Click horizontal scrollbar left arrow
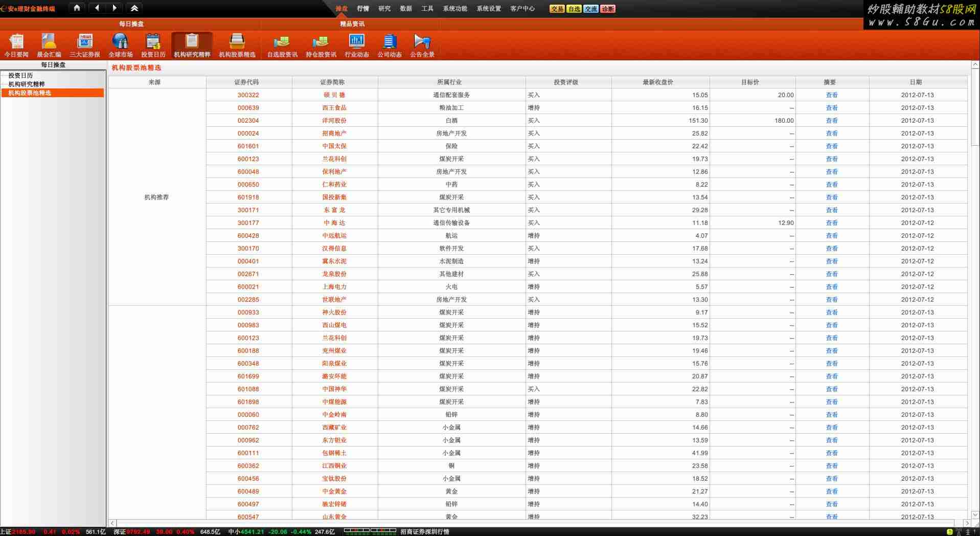This screenshot has height=536, width=980. click(112, 523)
